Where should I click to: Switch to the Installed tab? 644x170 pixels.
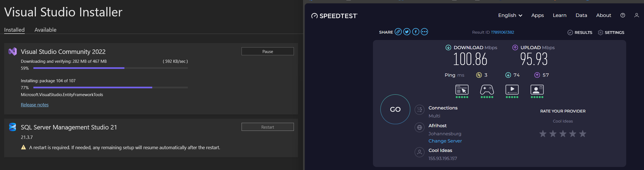coord(14,30)
